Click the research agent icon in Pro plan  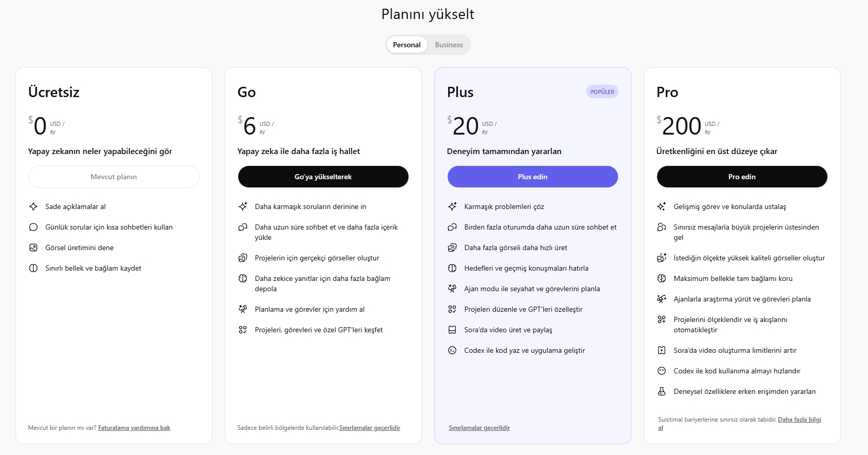662,298
